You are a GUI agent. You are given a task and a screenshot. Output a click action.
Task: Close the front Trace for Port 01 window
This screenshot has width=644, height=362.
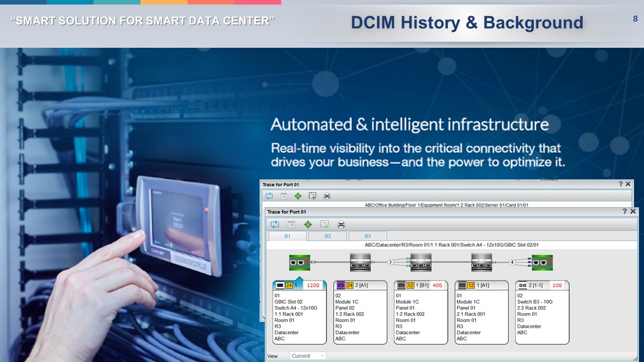633,211
